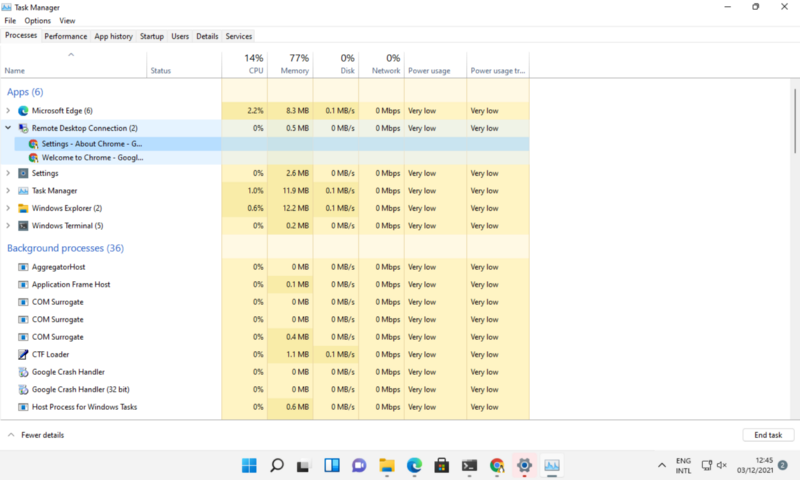Open clock and date in system tray
The width and height of the screenshot is (800, 480).
pos(755,465)
